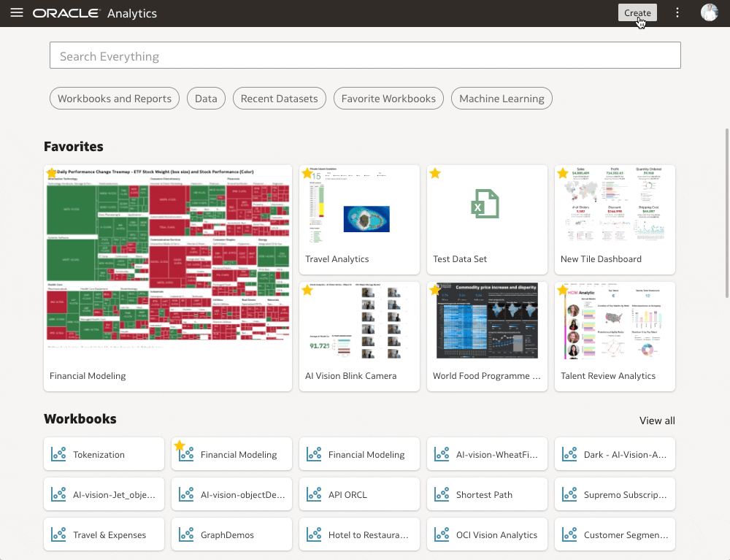Open the New Tile Dashboard thumbnail
Viewport: 730px width, 560px height.
pos(615,205)
